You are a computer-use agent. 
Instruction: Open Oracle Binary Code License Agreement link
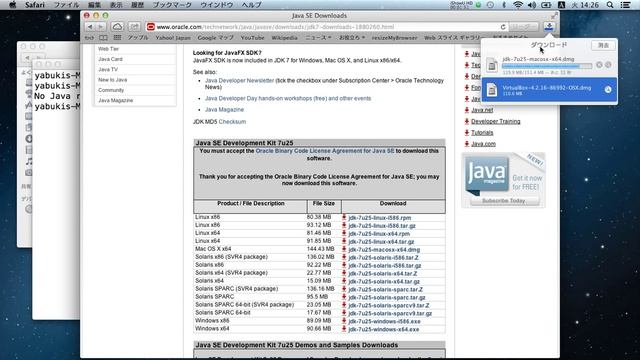coord(325,151)
